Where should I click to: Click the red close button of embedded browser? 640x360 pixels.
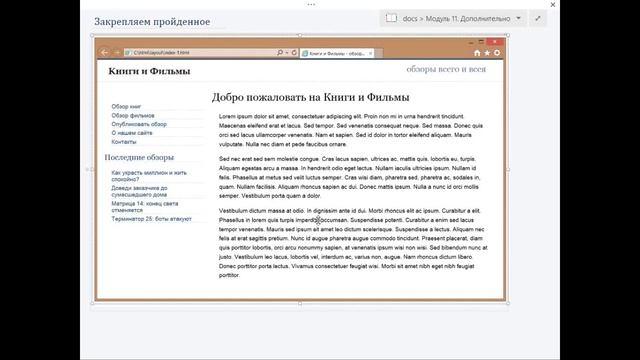click(495, 42)
